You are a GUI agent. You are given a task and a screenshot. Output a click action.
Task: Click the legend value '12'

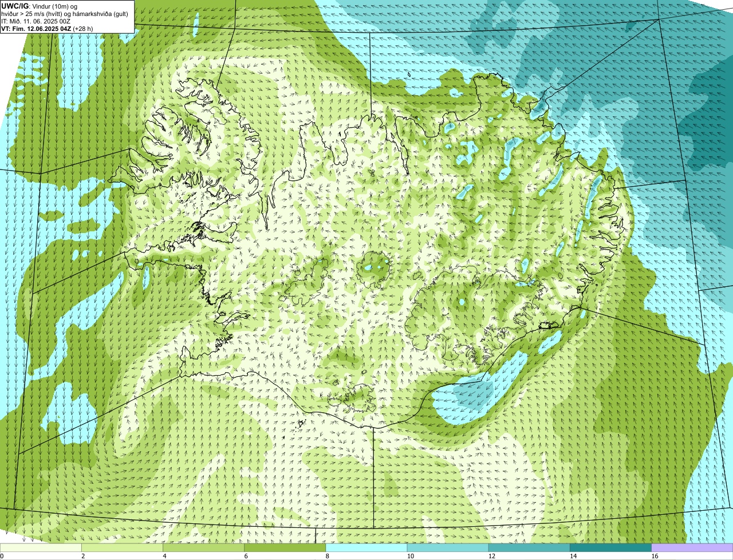coord(491,556)
